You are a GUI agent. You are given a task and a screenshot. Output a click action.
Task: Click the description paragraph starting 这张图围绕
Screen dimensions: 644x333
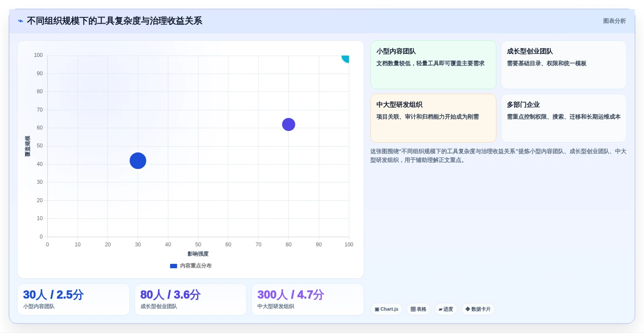[498, 156]
